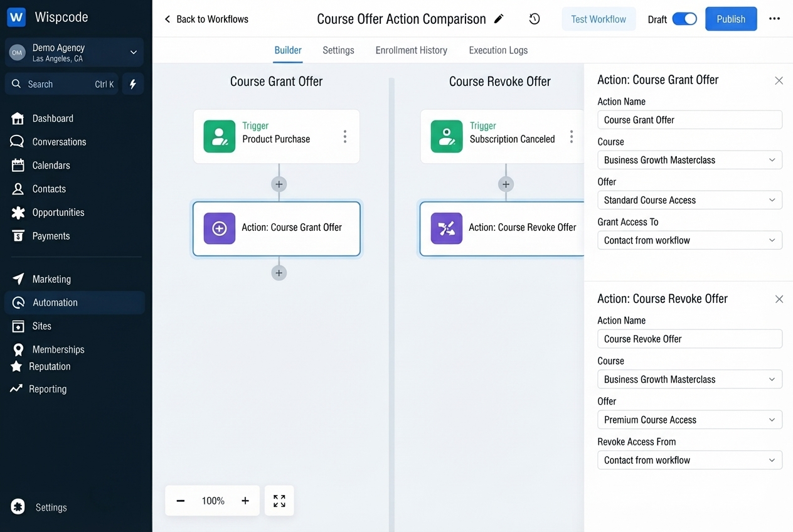Click the Subscription Canceled trigger icon

pos(447,137)
